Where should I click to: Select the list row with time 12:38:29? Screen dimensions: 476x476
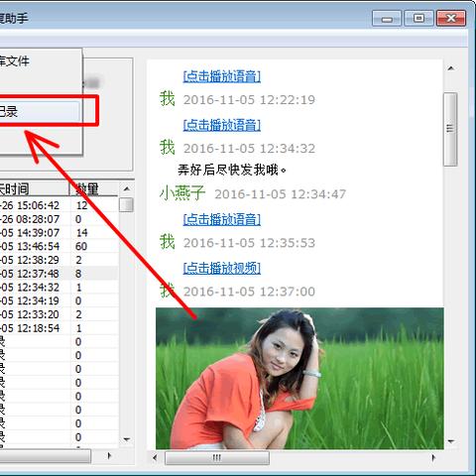(59, 260)
